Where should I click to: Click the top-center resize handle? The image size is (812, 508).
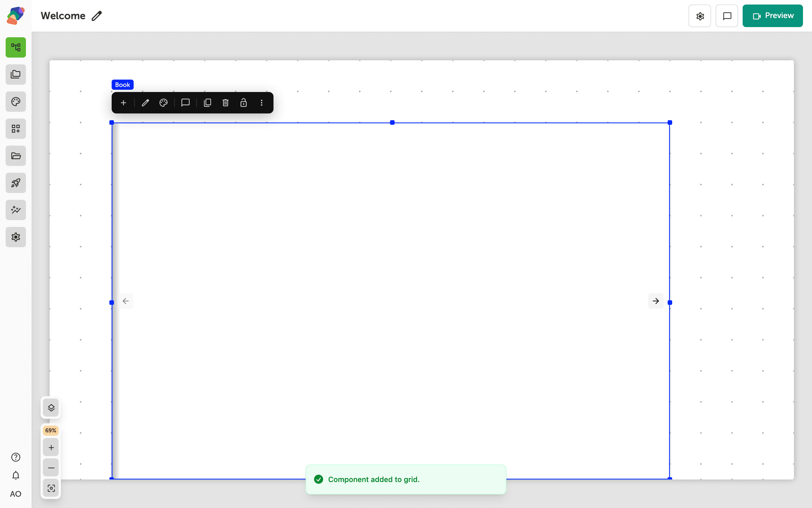pyautogui.click(x=392, y=123)
